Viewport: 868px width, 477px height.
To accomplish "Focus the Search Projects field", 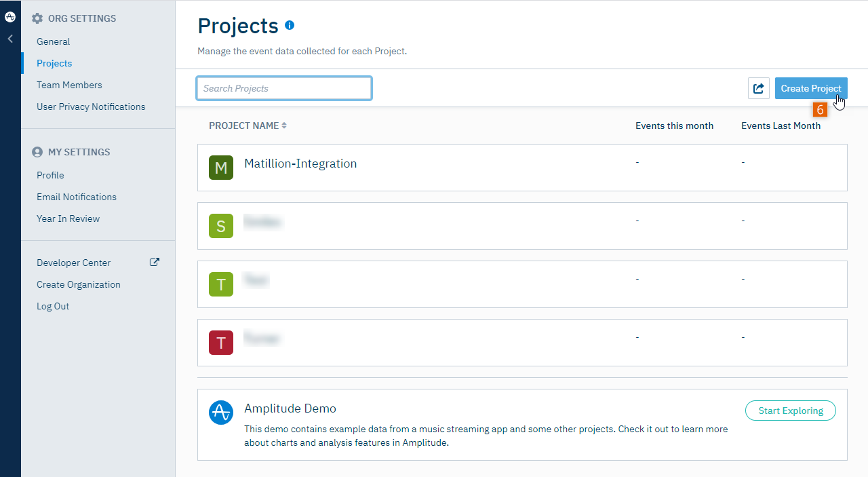I will pyautogui.click(x=284, y=88).
